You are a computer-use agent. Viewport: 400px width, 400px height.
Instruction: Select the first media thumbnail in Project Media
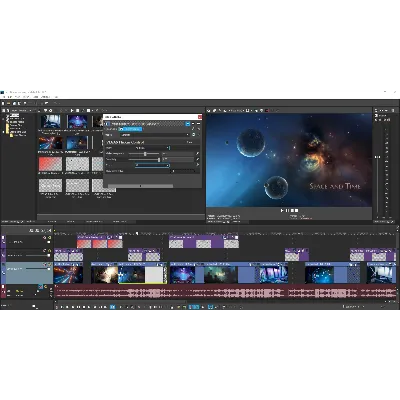50,122
